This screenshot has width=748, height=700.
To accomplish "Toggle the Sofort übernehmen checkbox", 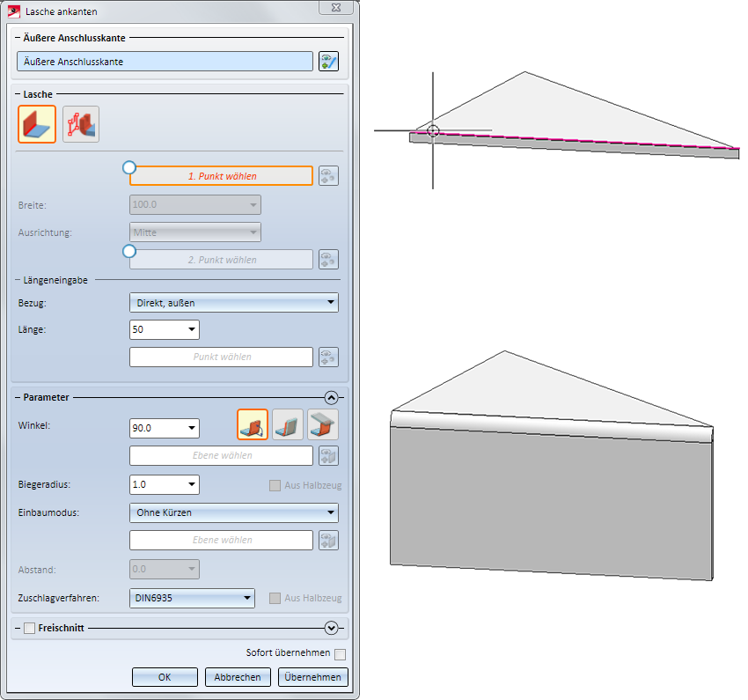I will tap(340, 653).
